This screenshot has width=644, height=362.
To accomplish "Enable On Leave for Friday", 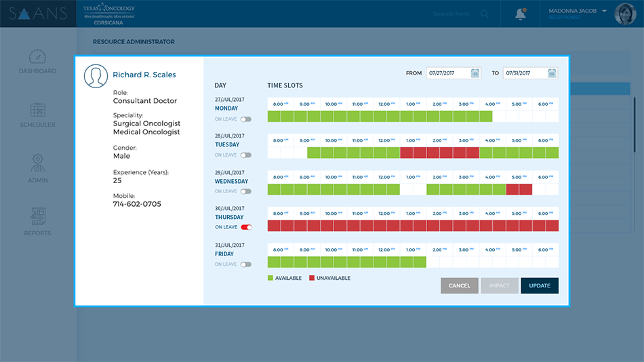I will [x=245, y=264].
